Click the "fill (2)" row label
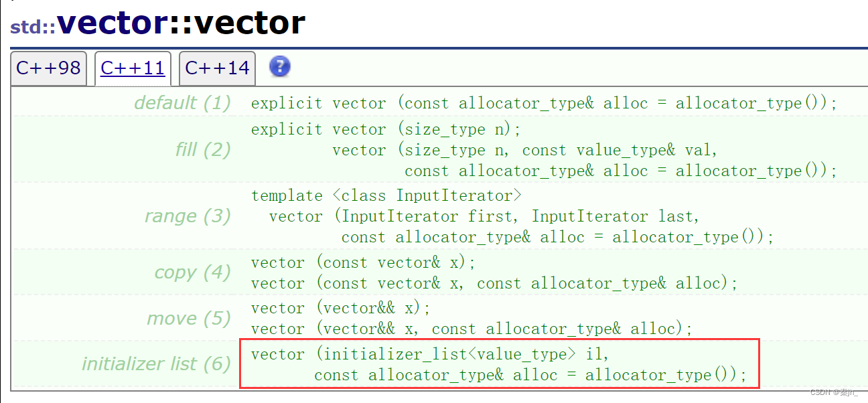The image size is (868, 403). (202, 149)
